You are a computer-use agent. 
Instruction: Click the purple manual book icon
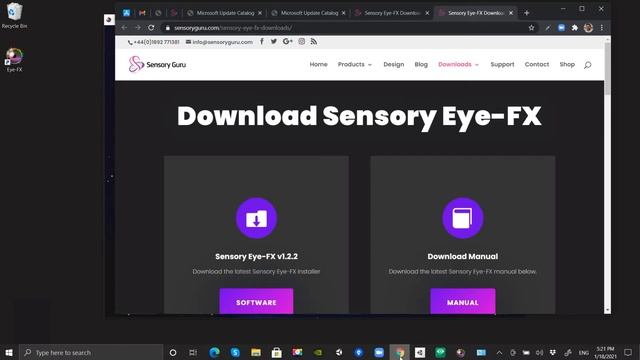pyautogui.click(x=463, y=218)
